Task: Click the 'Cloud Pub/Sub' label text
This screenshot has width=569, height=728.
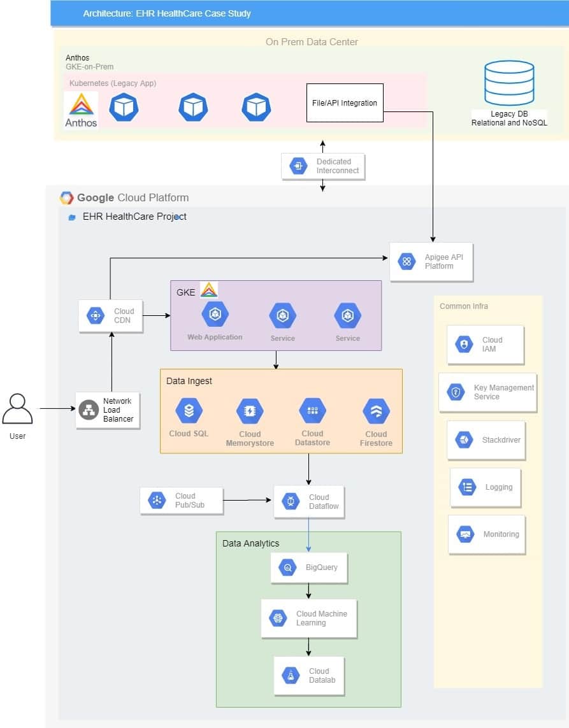Action: [x=189, y=501]
